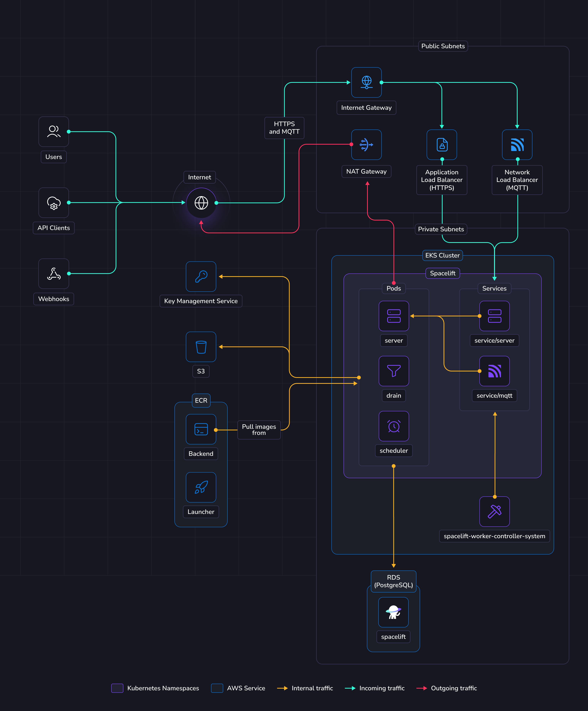This screenshot has width=588, height=711.
Task: Click the Pull images from link
Action: pyautogui.click(x=259, y=430)
